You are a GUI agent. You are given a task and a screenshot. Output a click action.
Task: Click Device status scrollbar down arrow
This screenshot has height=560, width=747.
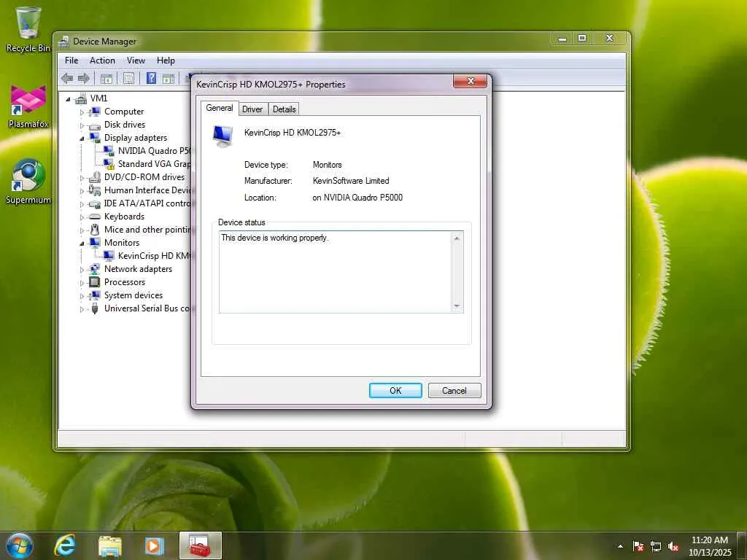point(457,306)
